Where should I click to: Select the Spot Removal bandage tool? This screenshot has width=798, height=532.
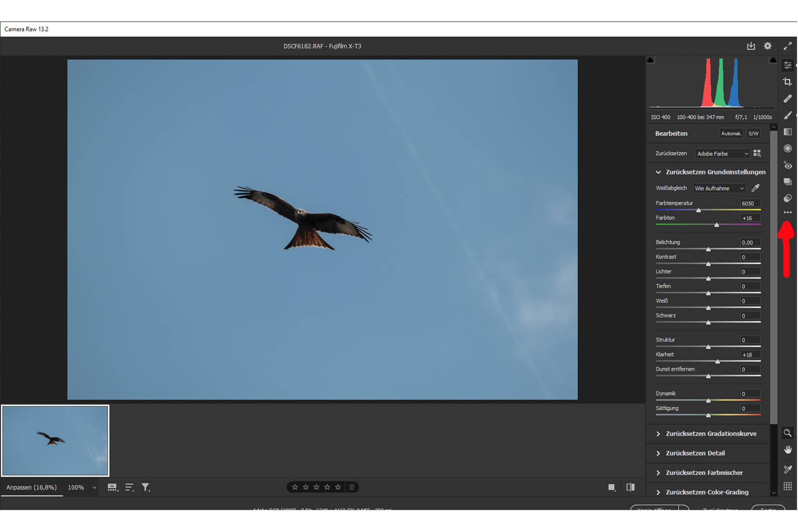787,99
